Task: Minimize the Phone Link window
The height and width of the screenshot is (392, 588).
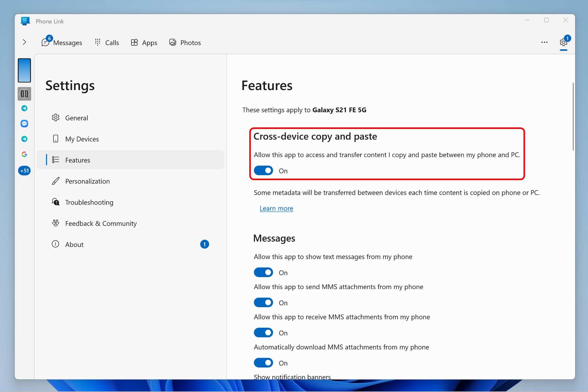Action: [527, 20]
